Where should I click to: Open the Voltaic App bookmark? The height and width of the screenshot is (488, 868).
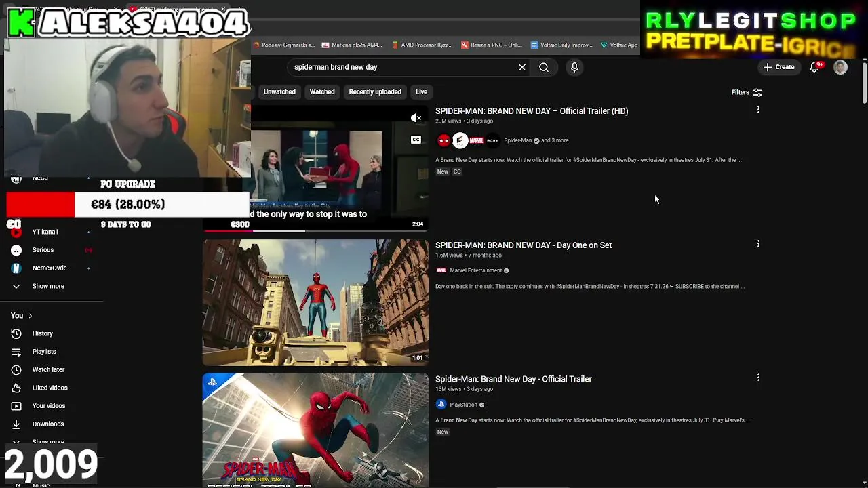(619, 45)
